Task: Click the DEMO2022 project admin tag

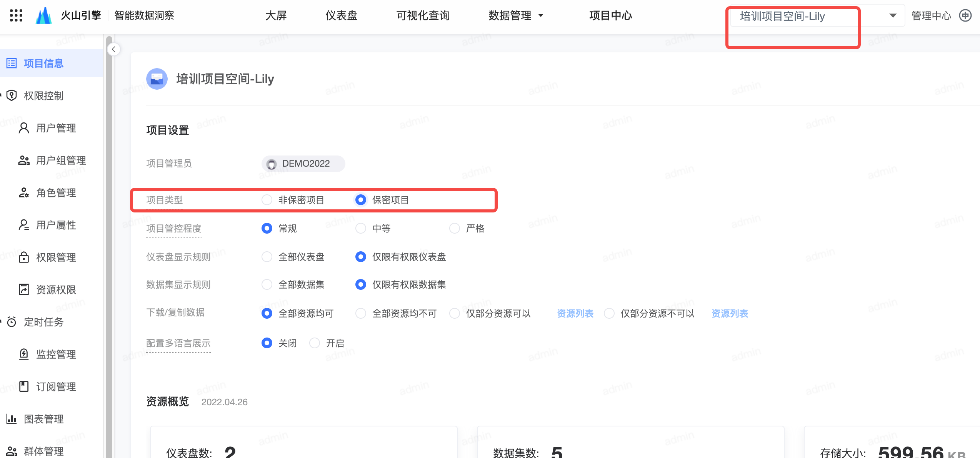Action: pyautogui.click(x=303, y=164)
